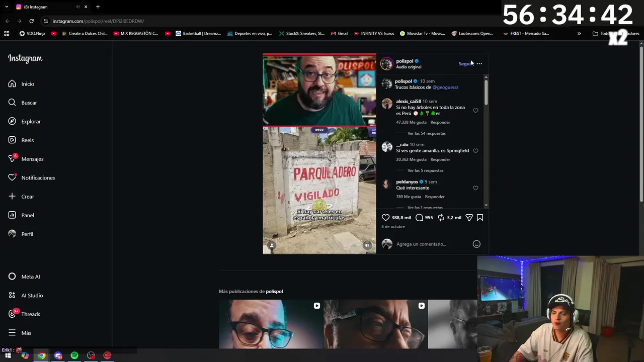The width and height of the screenshot is (644, 362).
Task: Reply to _r.do via Responder
Action: (x=440, y=159)
